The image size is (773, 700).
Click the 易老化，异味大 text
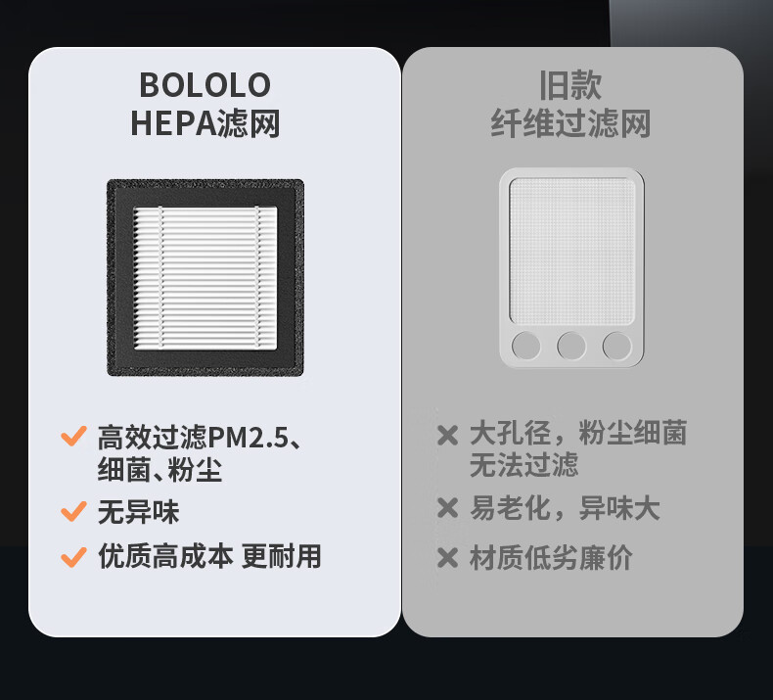[x=565, y=508]
